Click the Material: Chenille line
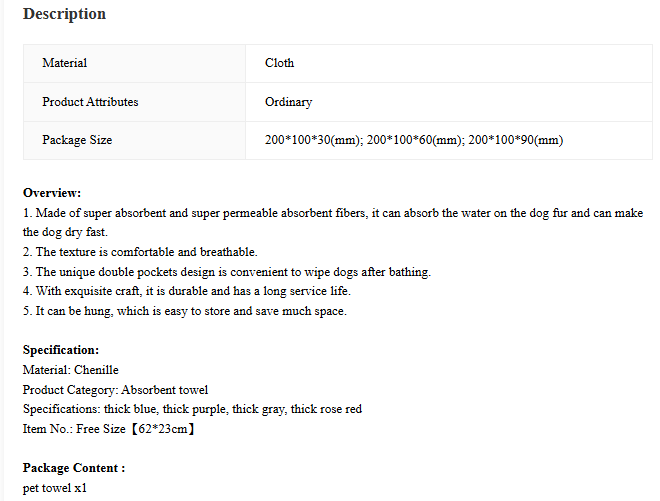Image resolution: width=660 pixels, height=501 pixels. [71, 370]
